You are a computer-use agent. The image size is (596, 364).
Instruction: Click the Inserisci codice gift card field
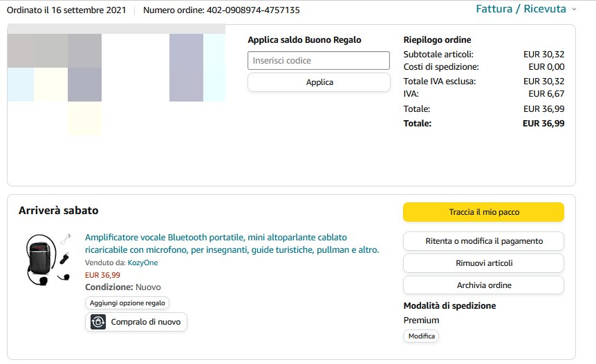(319, 61)
